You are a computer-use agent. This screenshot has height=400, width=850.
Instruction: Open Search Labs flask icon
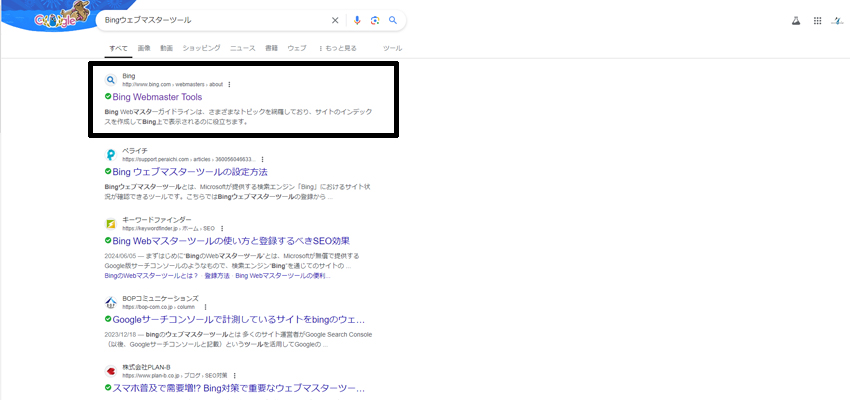click(796, 21)
